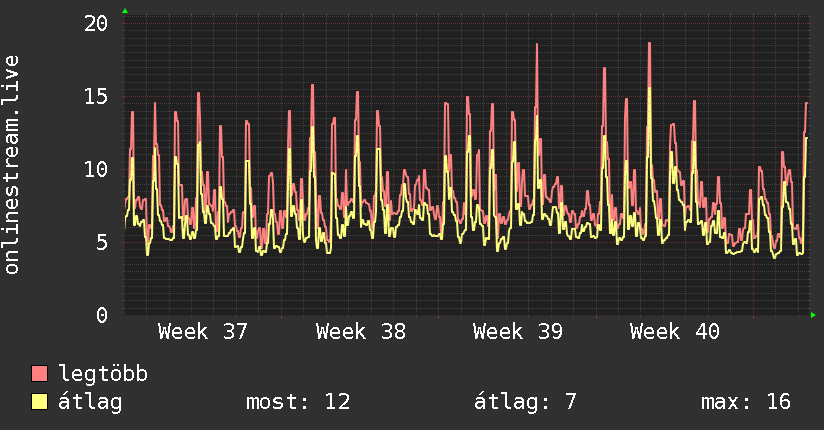Click the green arrow at top of y-axis
Screen dimensions: 824x430
125,11
